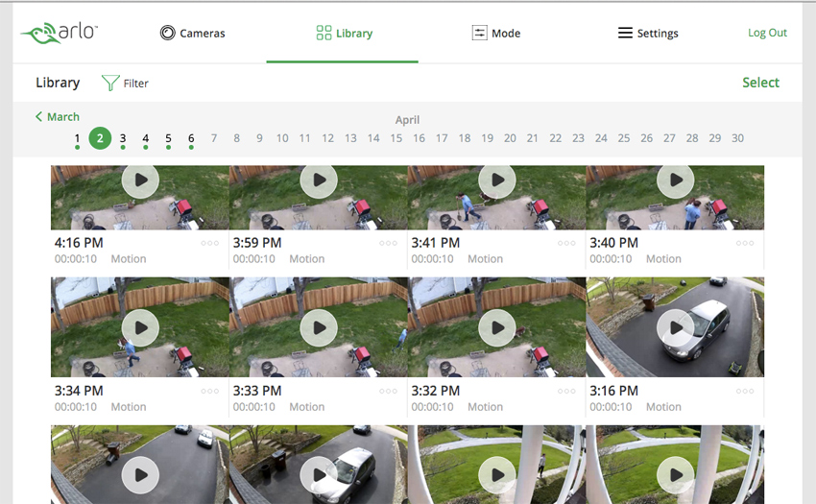Go back to March
This screenshot has height=504, width=816.
[x=58, y=116]
